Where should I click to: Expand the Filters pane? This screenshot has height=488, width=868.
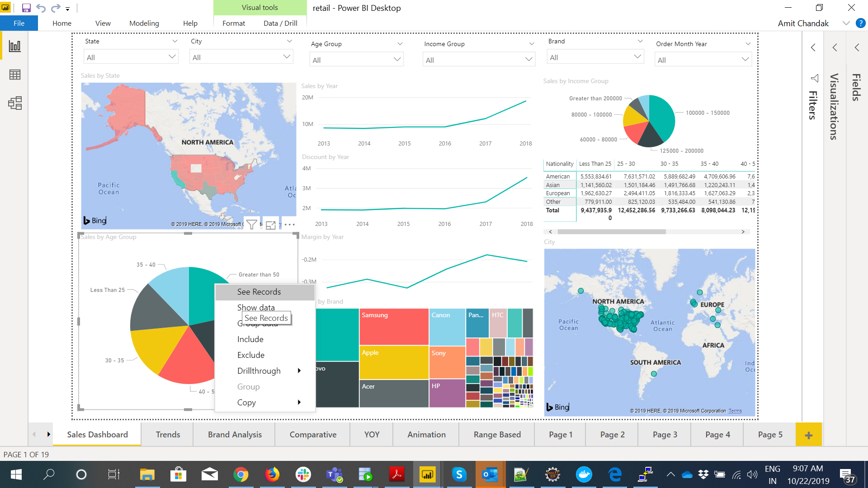point(813,47)
